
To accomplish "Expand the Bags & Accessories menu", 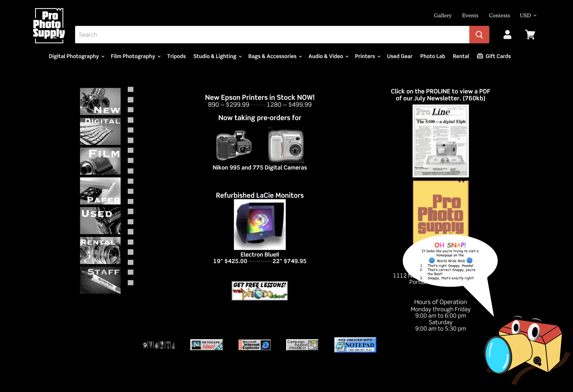I will point(275,56).
